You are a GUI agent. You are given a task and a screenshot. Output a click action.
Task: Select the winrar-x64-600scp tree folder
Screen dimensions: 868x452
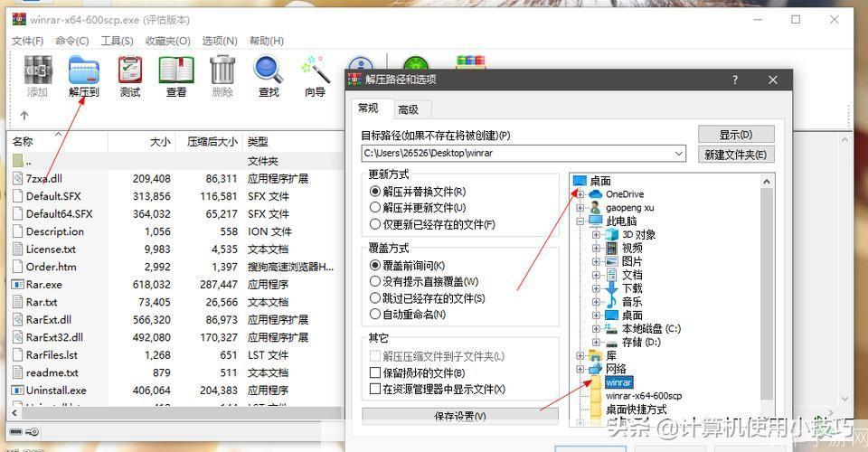tap(644, 396)
